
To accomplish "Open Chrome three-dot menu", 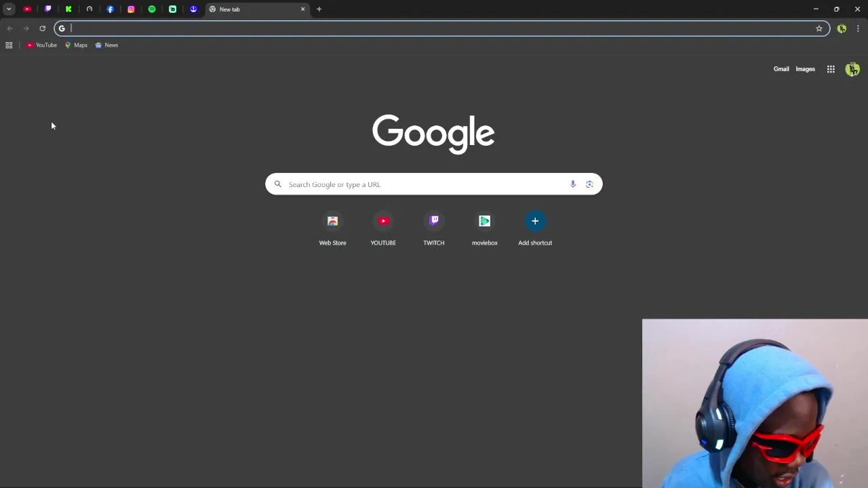I will point(858,28).
